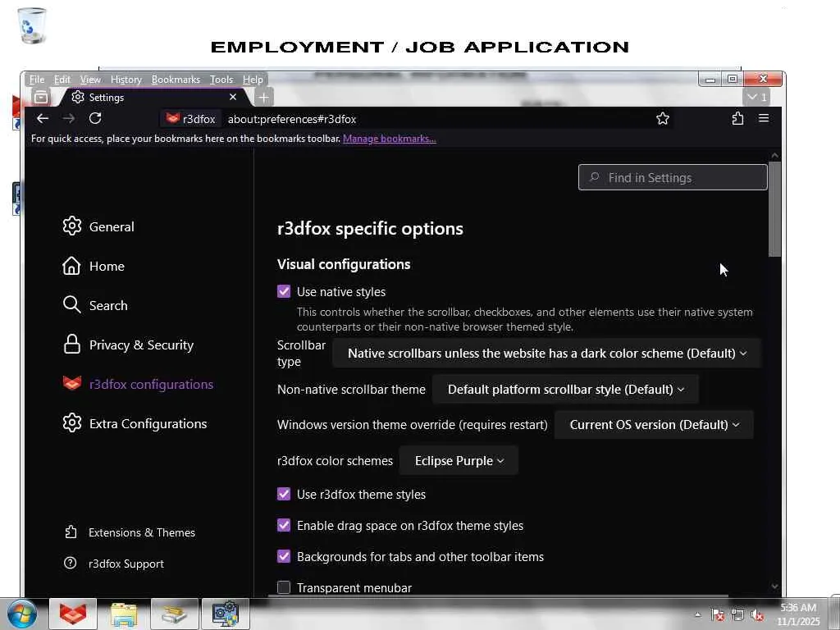Open the Recycle Bin on desktop
The image size is (840, 630).
(32, 25)
